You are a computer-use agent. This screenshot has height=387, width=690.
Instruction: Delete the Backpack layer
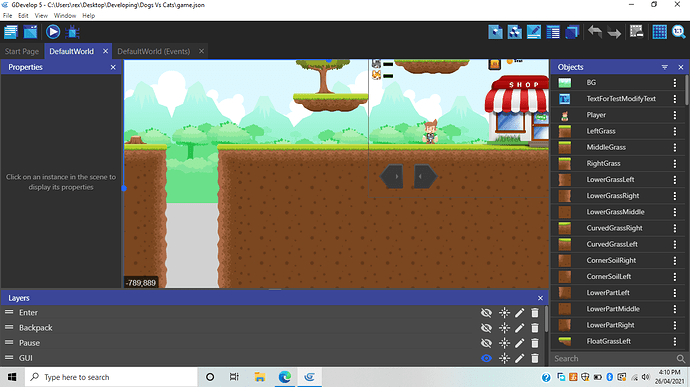tap(535, 328)
